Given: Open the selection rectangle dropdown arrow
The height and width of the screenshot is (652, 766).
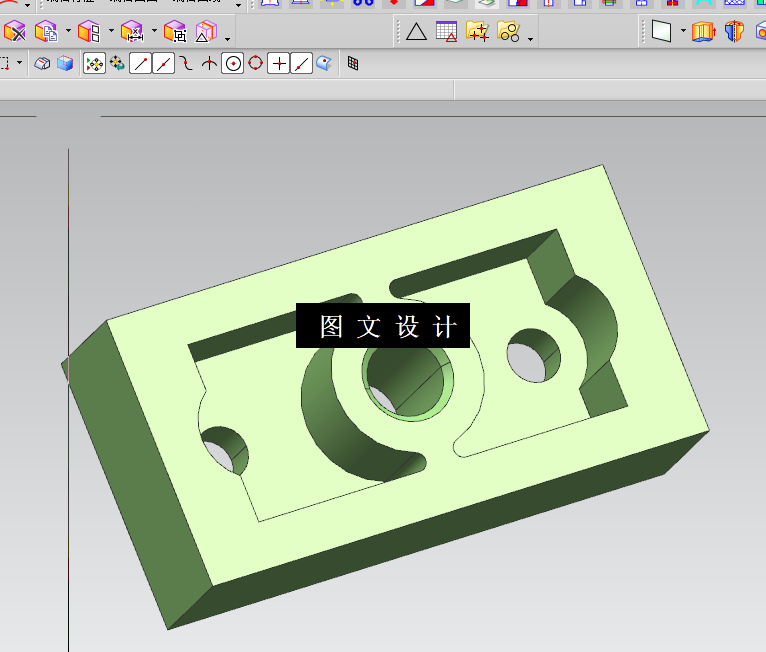Looking at the screenshot, I should coord(20,63).
